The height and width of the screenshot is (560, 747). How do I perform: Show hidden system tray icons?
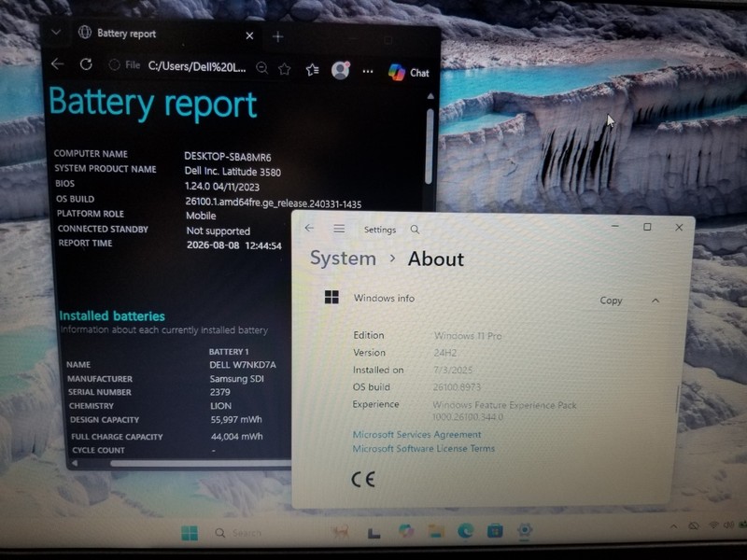(x=673, y=526)
